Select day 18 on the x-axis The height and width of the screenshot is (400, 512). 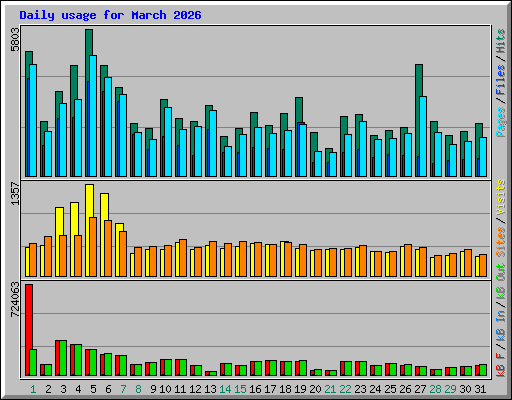point(285,389)
